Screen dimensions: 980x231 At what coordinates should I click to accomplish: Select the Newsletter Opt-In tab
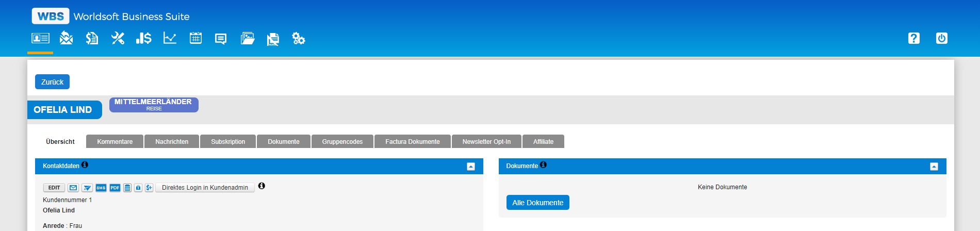tap(486, 142)
